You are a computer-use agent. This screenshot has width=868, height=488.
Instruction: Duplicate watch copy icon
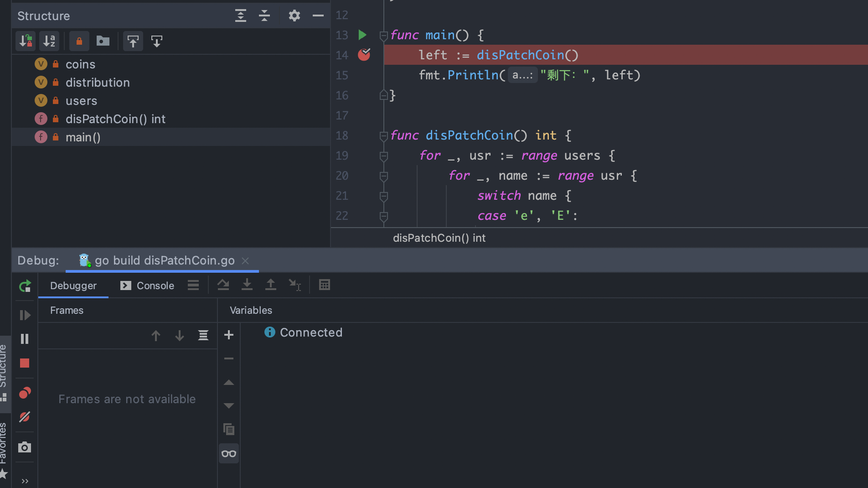point(229,429)
